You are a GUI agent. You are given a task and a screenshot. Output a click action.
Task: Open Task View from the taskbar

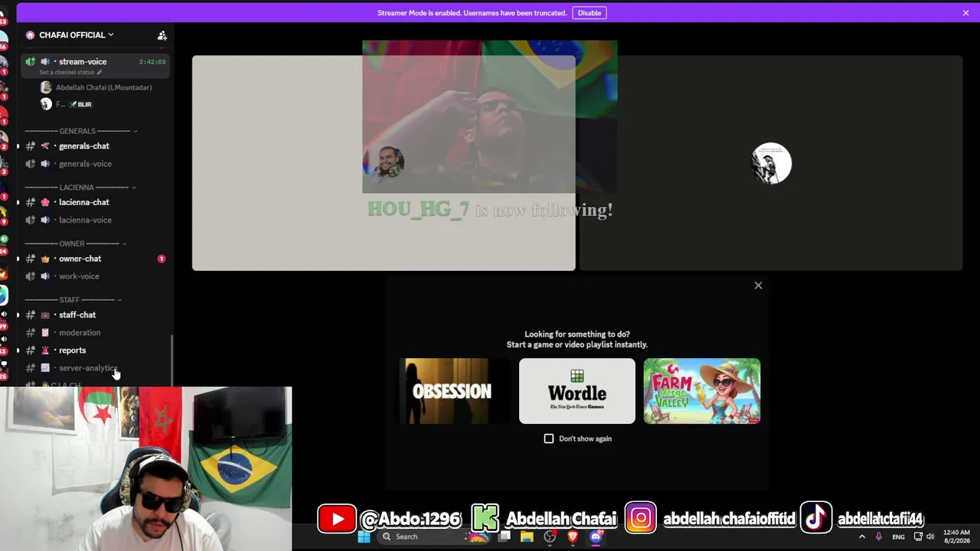[505, 536]
